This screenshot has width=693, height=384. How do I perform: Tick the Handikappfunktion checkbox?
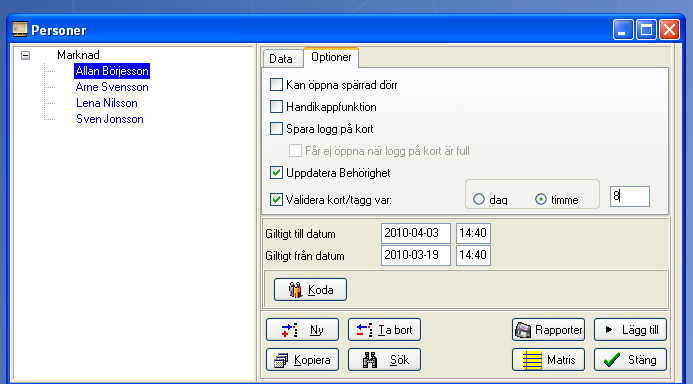[x=276, y=106]
